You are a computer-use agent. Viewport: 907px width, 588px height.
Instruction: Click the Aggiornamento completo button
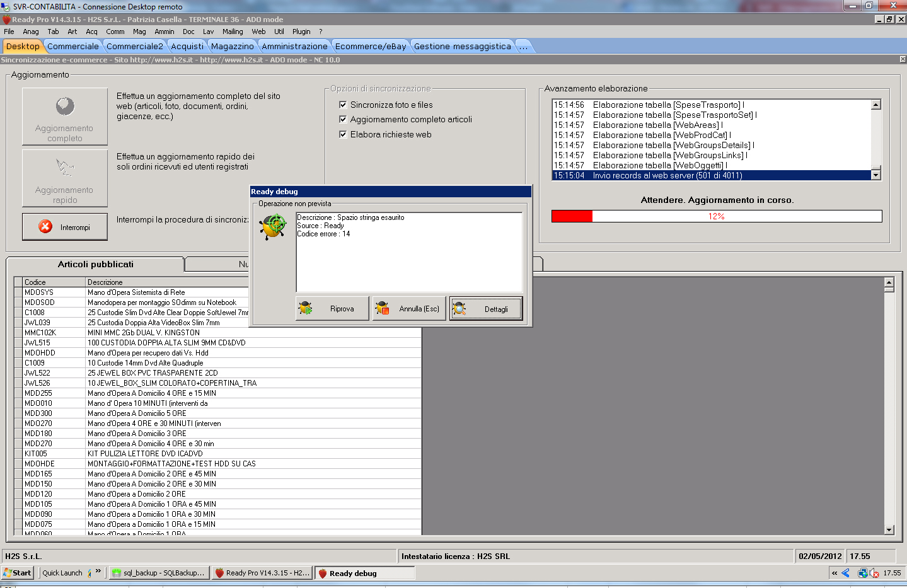(x=65, y=117)
